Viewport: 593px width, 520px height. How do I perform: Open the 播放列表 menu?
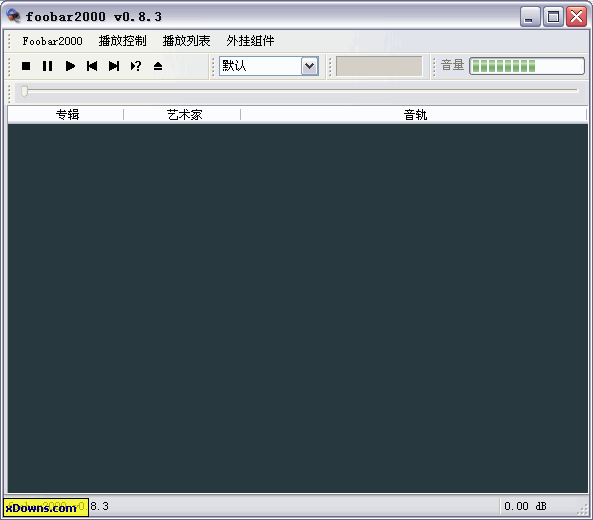186,41
